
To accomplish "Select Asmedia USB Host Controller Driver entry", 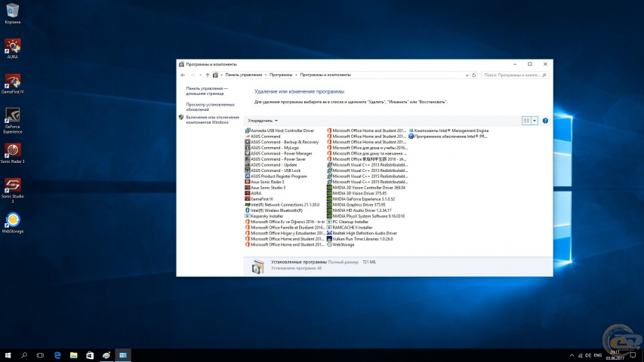I will click(x=279, y=130).
